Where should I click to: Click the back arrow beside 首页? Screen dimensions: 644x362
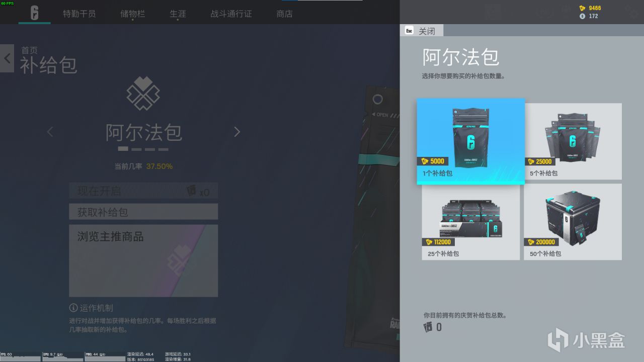[x=7, y=58]
